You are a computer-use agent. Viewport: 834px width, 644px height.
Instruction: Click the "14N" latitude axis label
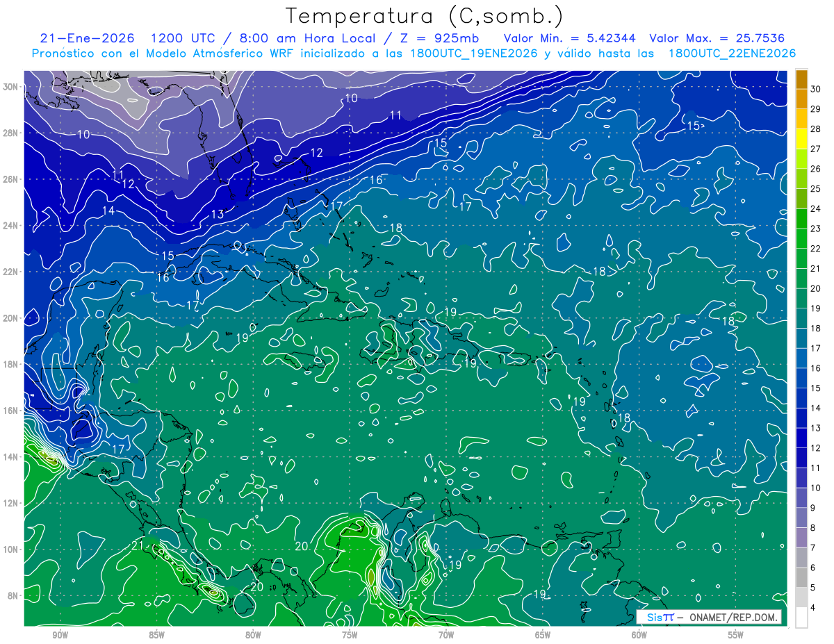tap(12, 457)
